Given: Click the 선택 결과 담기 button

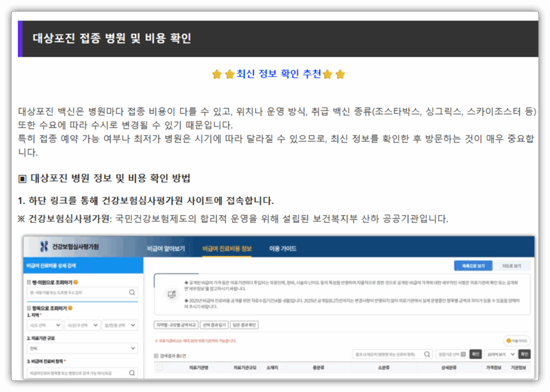Looking at the screenshot, I should pos(214,325).
